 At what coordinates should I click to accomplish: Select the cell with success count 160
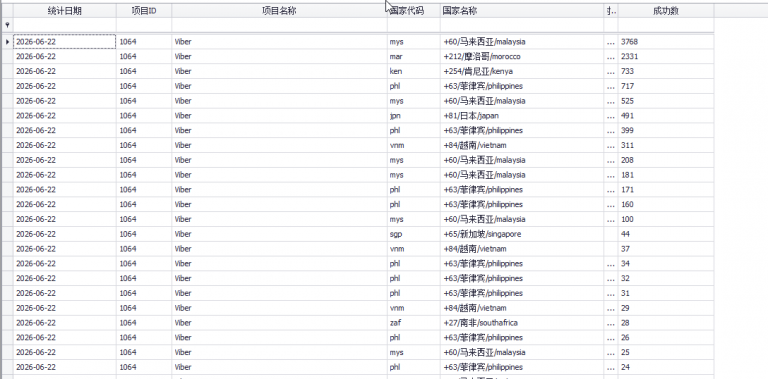pyautogui.click(x=666, y=205)
